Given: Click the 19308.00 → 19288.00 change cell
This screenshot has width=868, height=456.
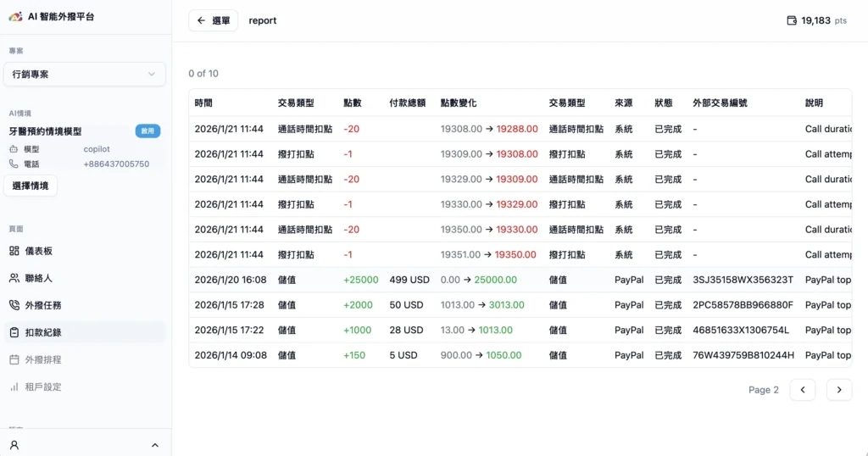Looking at the screenshot, I should point(489,129).
